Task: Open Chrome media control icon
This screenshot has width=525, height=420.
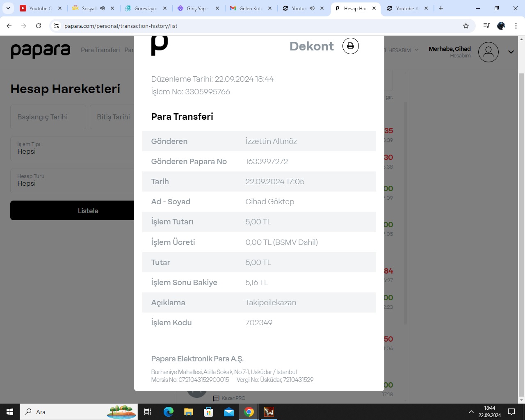Action: click(x=486, y=26)
